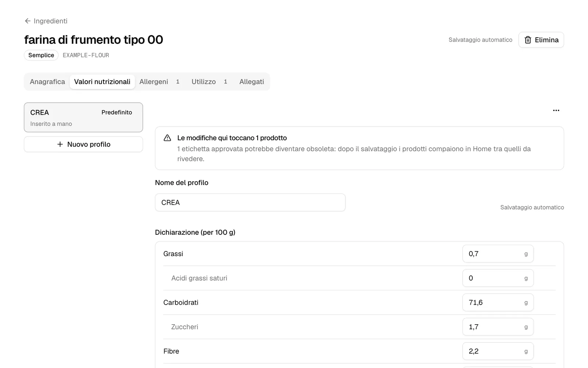Edit the Grassi value field
Screen dimensions: 588x368
click(x=498, y=254)
